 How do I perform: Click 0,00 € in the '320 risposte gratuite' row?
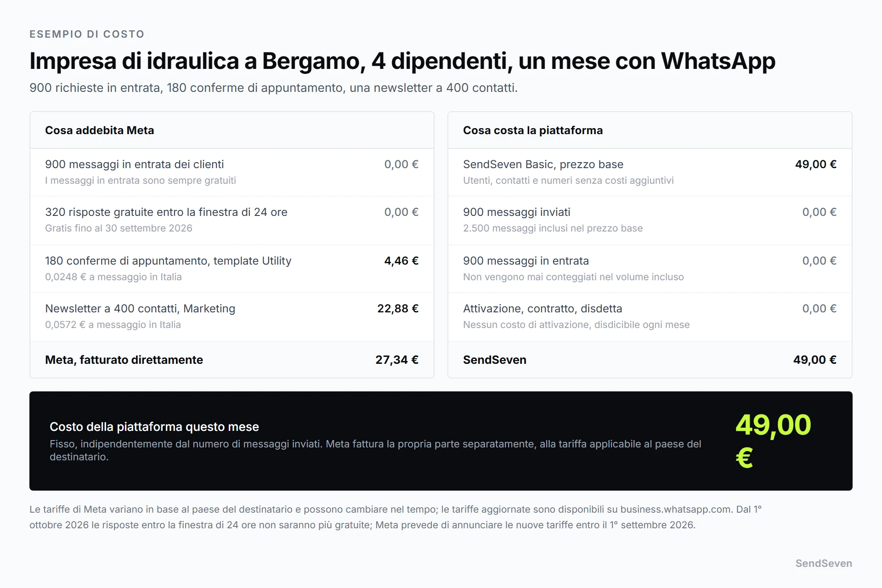click(x=401, y=212)
